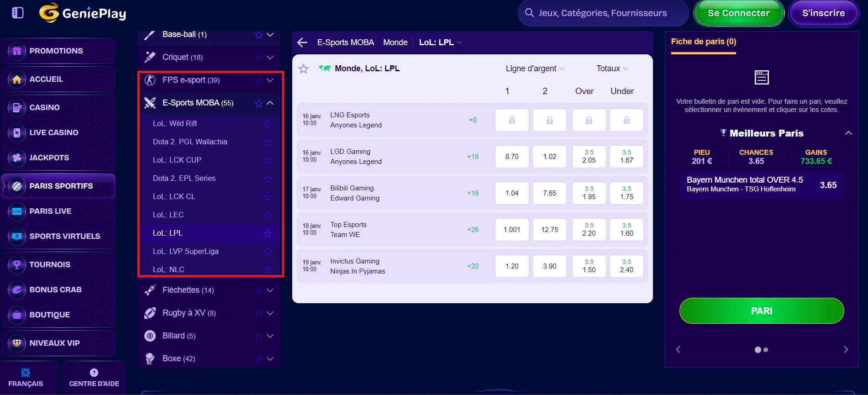868x395 pixels.
Task: Click previous arrow in Meilleurs Paris carousel
Action: point(678,349)
